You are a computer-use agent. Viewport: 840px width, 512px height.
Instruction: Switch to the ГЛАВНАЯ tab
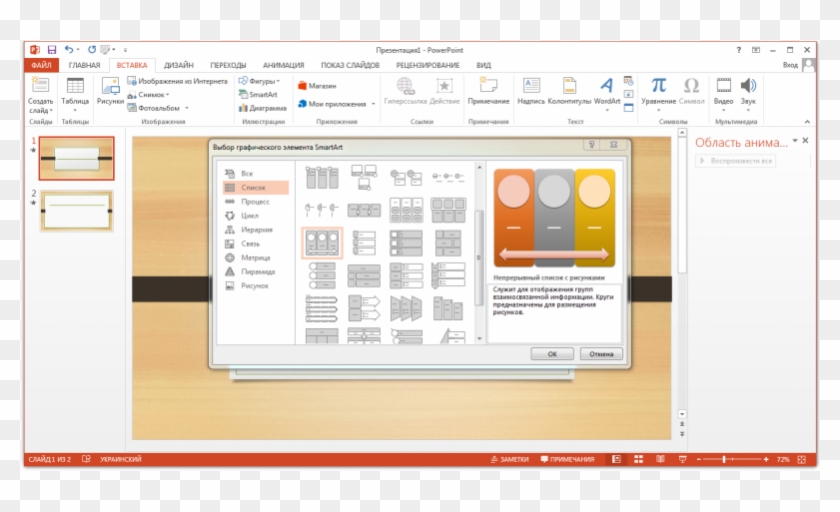click(84, 65)
